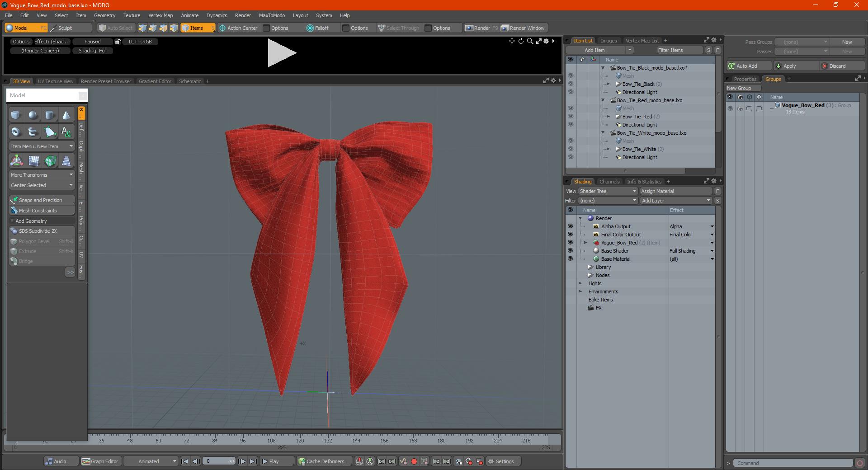The height and width of the screenshot is (470, 868).
Task: Select the Cone primitive tool
Action: click(x=66, y=115)
